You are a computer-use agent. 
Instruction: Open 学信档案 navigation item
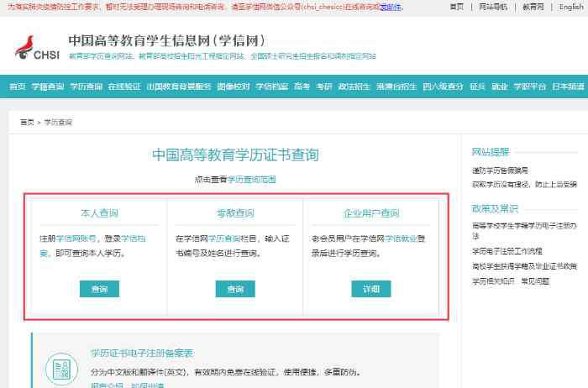pos(271,87)
